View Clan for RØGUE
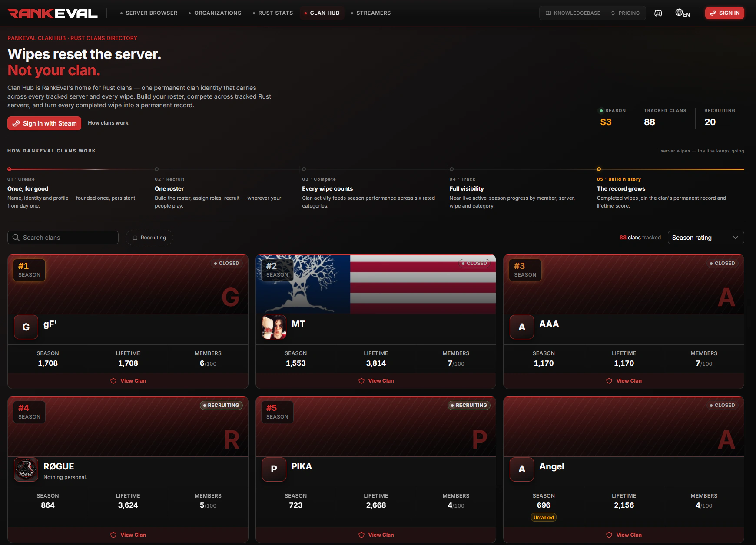 128,535
